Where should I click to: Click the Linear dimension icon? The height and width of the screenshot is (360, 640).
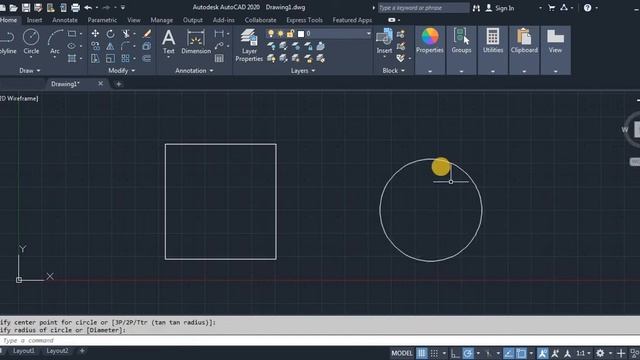[x=219, y=33]
